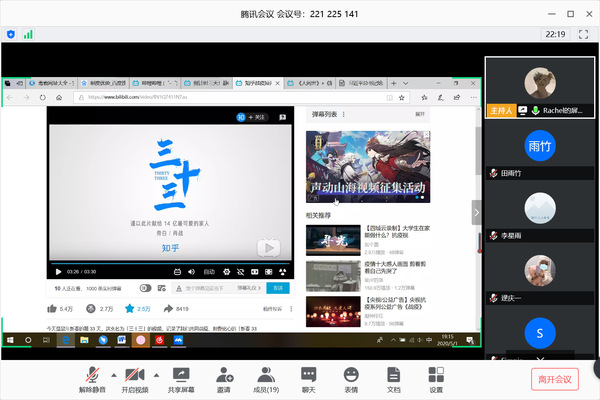This screenshot has height=400, width=600.
Task: Open the 聊天 chat panel
Action: [x=308, y=379]
